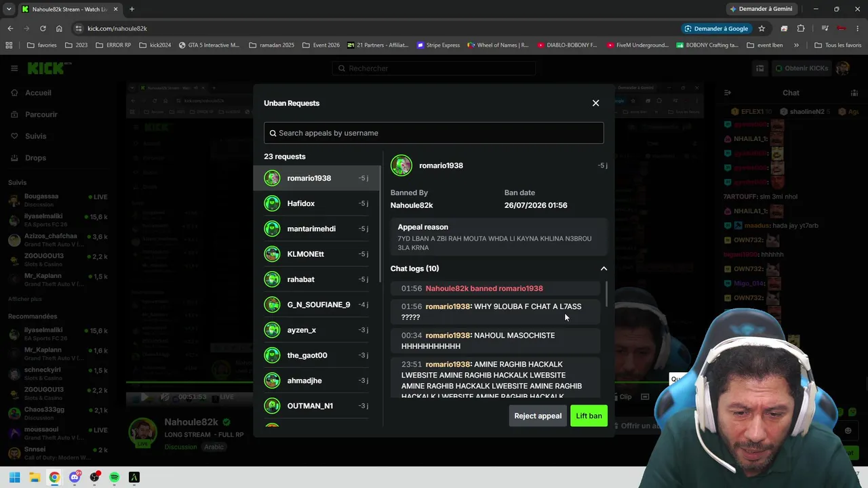Open moussaoui recommended channel
Viewport: 868px width, 488px height.
click(x=58, y=433)
